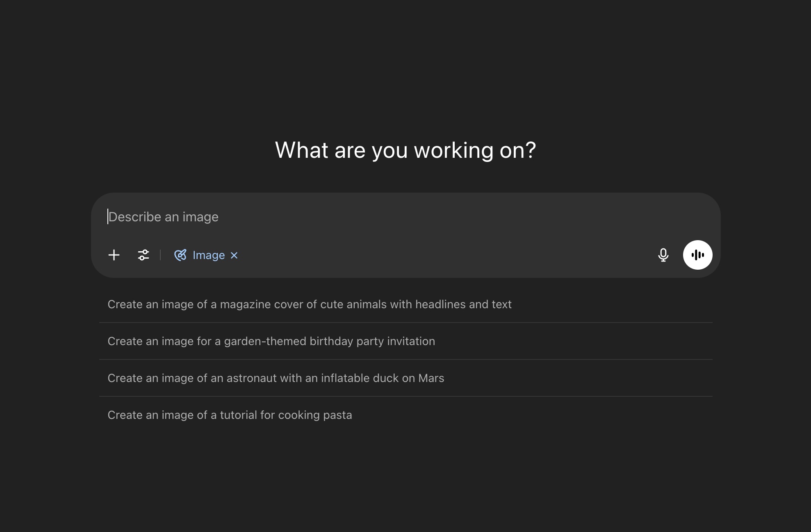Screen dimensions: 811x532
Task: Select the tutorial for cooking pasta suggestion
Action: (230, 415)
